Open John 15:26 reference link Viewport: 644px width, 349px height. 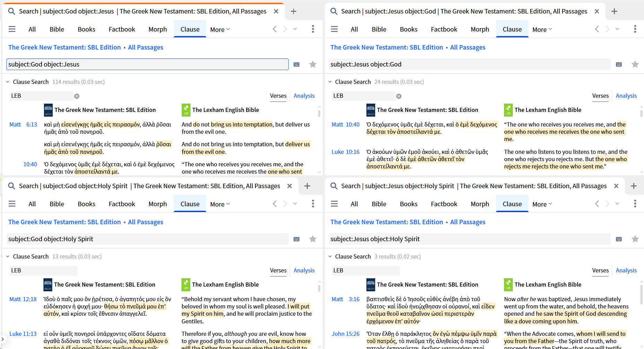point(346,334)
